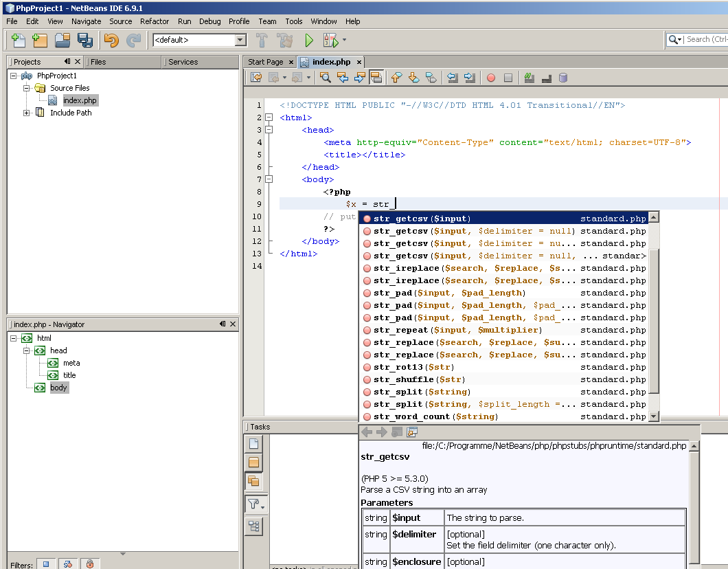Click Next Bookmark icon
The width and height of the screenshot is (728, 569).
(x=413, y=78)
